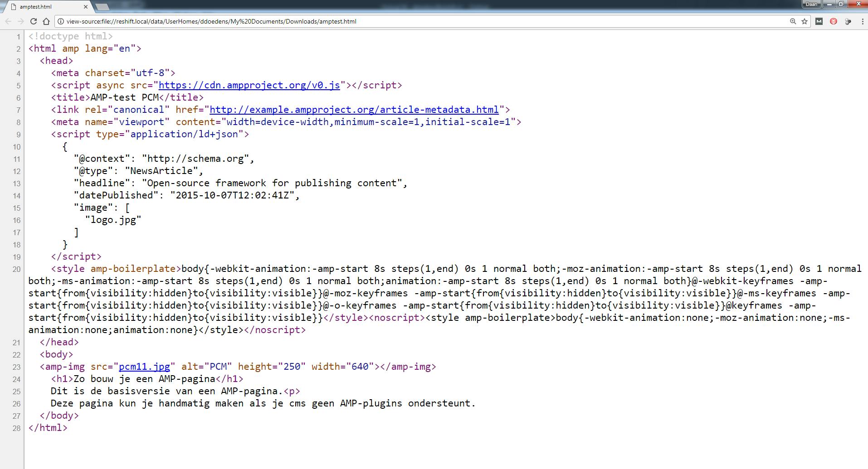Open a new browser tab
Image resolution: width=868 pixels, height=469 pixels.
[103, 7]
